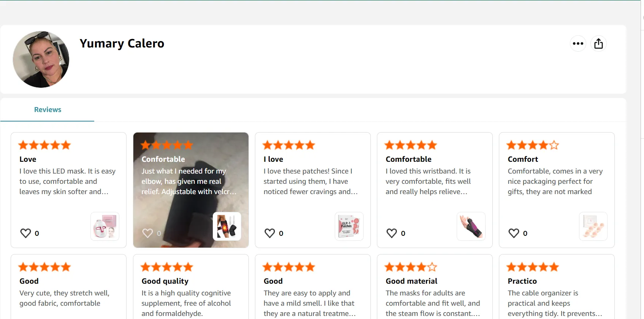Open the 'Good quality' review card
Screen dimensions: 644x319
191,287
